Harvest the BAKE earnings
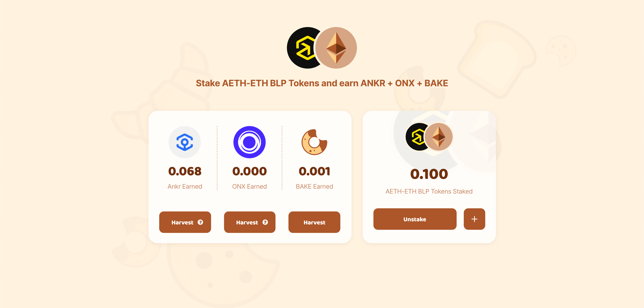This screenshot has height=308, width=644. [314, 222]
